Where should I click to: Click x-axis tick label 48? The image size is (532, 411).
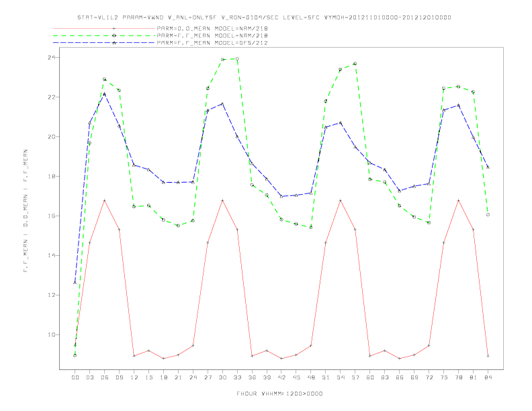[x=311, y=377]
